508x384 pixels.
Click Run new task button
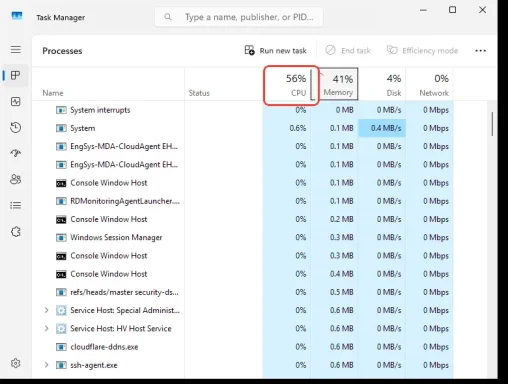tap(275, 51)
